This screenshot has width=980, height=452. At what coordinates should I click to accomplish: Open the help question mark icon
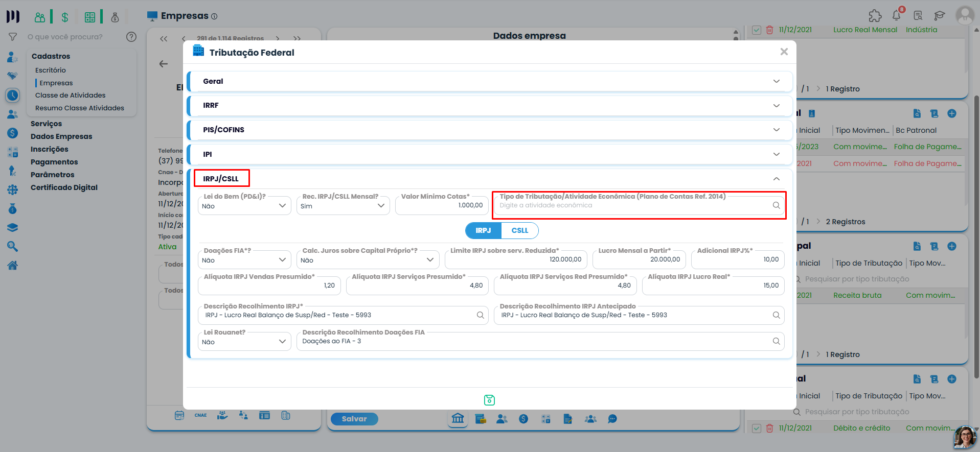(x=131, y=37)
